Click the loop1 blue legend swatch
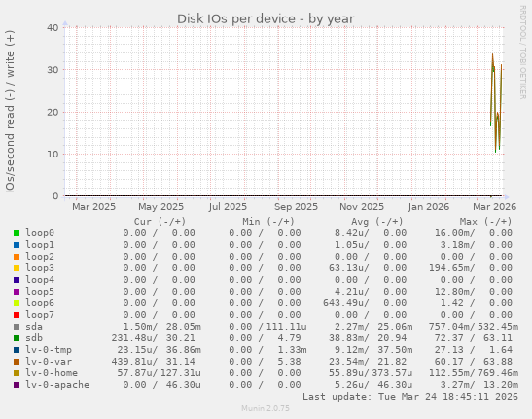The width and height of the screenshot is (532, 419). (x=17, y=245)
